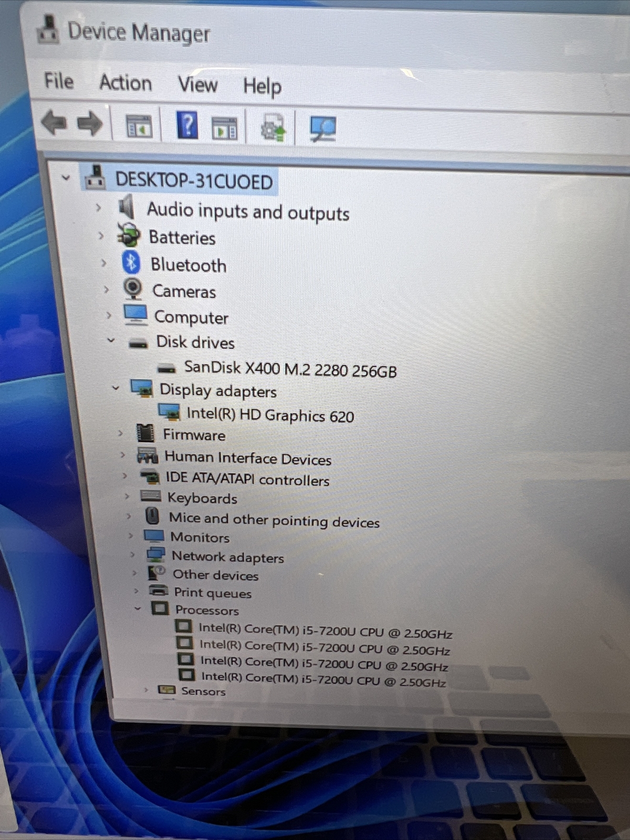Collapse the Disk drives category
Viewport: 630px width, 840px height.
(x=111, y=340)
